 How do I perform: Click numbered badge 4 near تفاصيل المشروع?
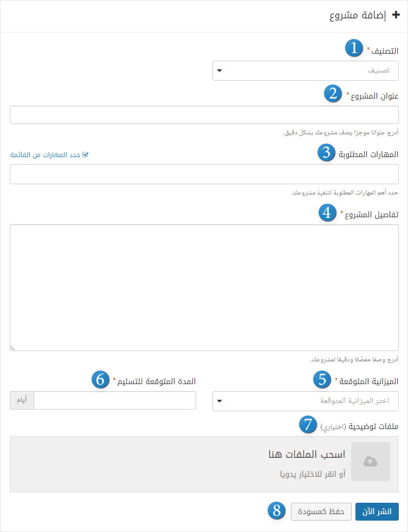click(x=327, y=212)
